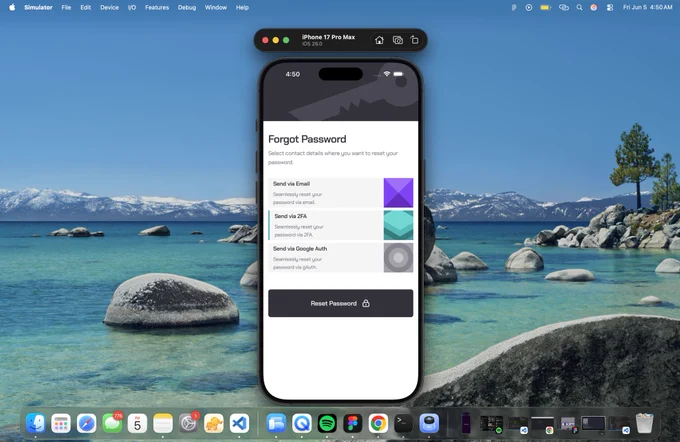Open the Window menu

[216, 7]
